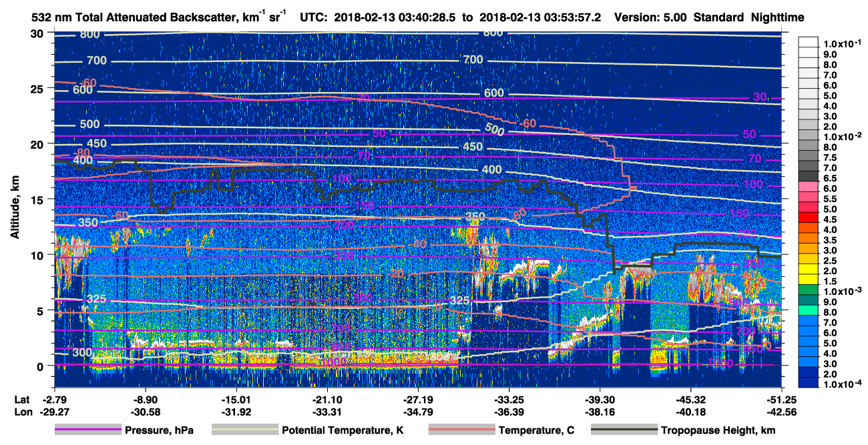
Task: Click the magenta Pressure legend line sample
Action: coord(88,430)
